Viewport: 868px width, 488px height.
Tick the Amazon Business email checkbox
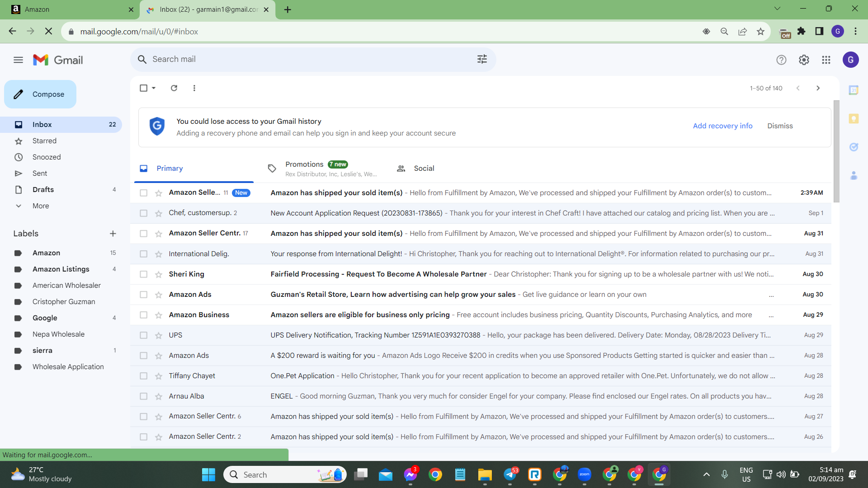pyautogui.click(x=144, y=315)
